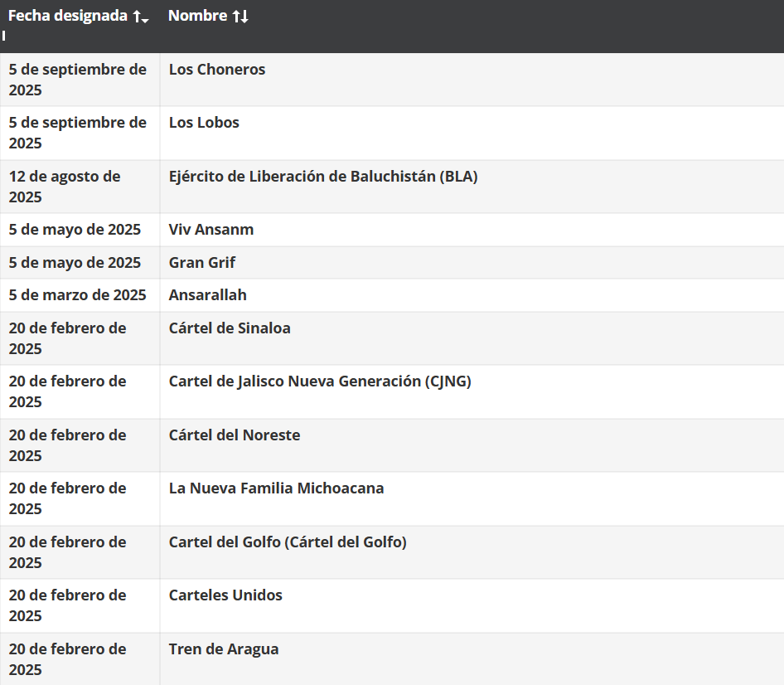
Task: Select the Los Choneros name cell
Action: pos(217,70)
